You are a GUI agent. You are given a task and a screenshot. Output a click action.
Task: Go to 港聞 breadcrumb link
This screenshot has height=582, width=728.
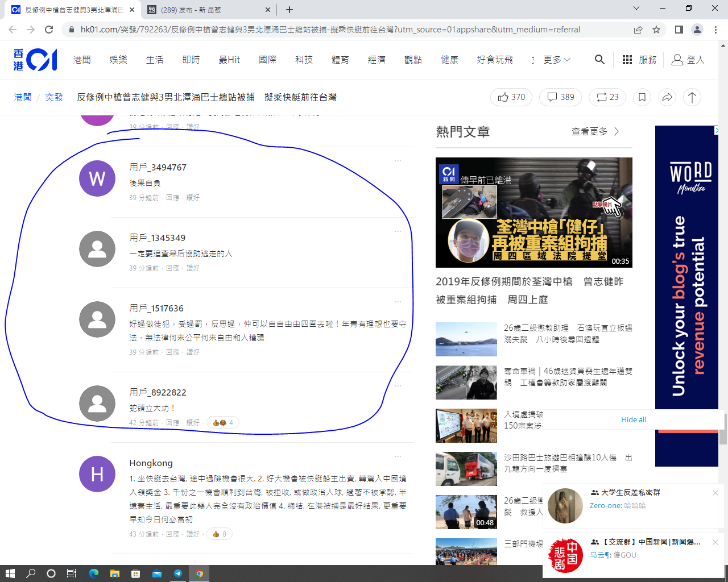tap(23, 97)
